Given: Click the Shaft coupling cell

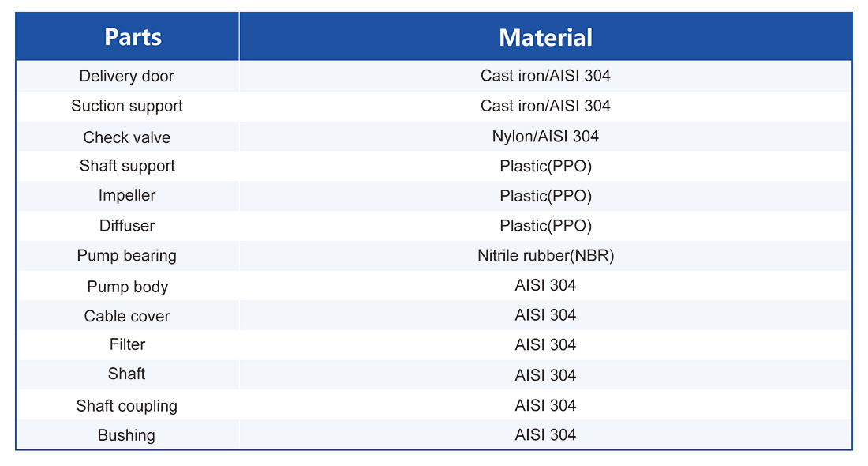Looking at the screenshot, I should point(126,406).
